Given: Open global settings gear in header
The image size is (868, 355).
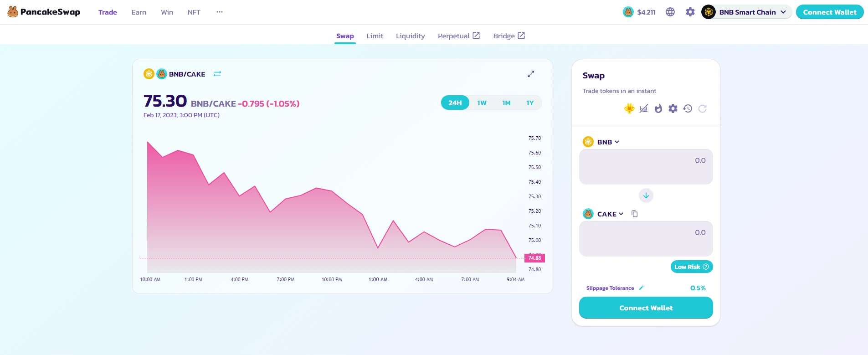Looking at the screenshot, I should pyautogui.click(x=690, y=12).
